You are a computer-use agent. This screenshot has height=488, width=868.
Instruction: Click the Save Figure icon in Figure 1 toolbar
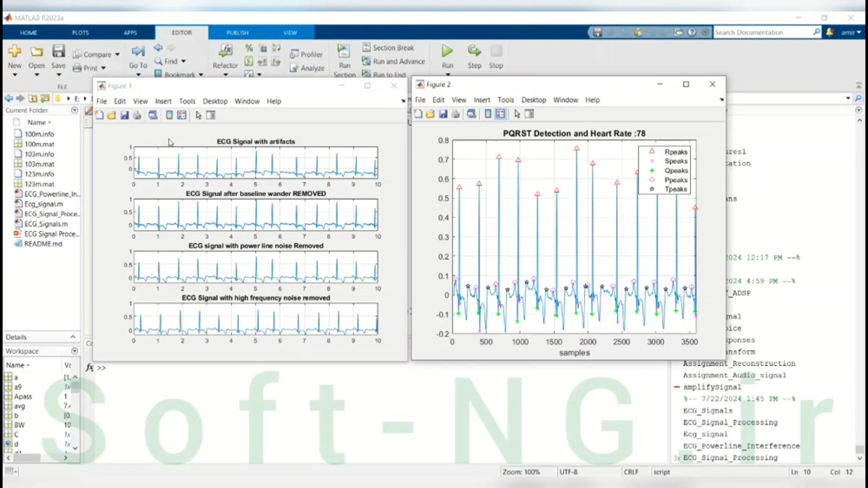(x=124, y=115)
